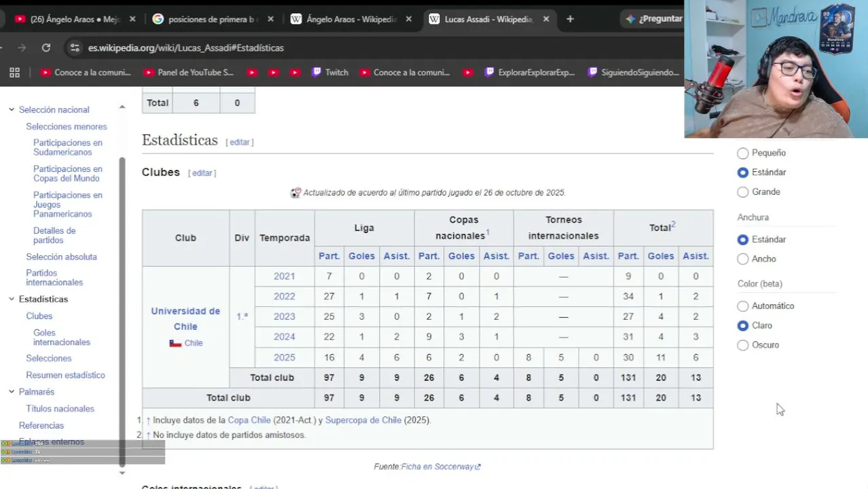Open the apps grid in bookmarks bar
This screenshot has width=868, height=489.
[x=14, y=73]
